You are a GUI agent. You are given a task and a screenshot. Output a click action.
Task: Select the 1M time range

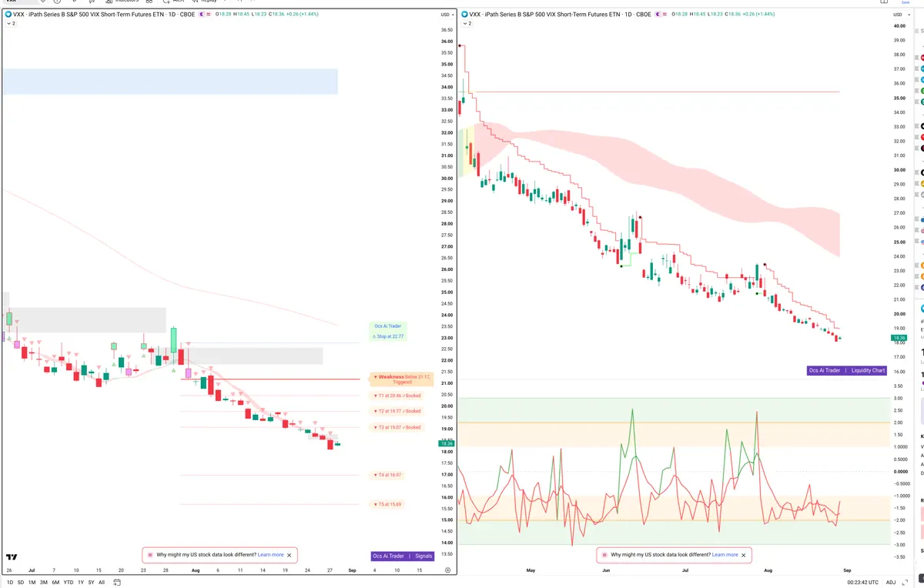click(32, 583)
